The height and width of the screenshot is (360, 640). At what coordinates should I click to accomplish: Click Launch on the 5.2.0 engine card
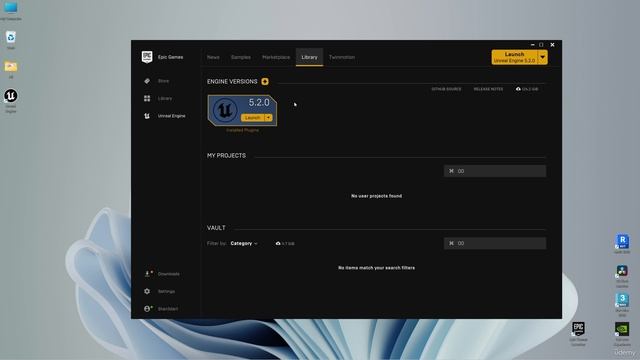[x=253, y=118]
